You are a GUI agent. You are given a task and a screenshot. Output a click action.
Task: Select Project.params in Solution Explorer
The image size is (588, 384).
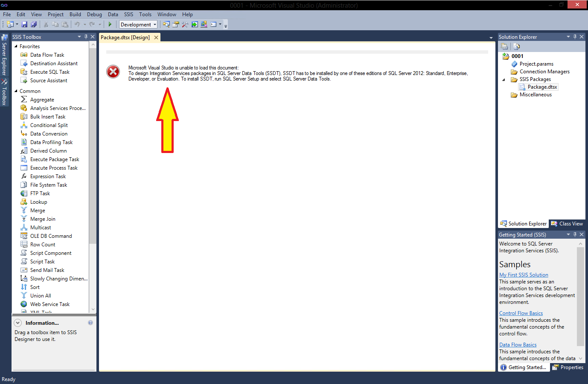(536, 64)
